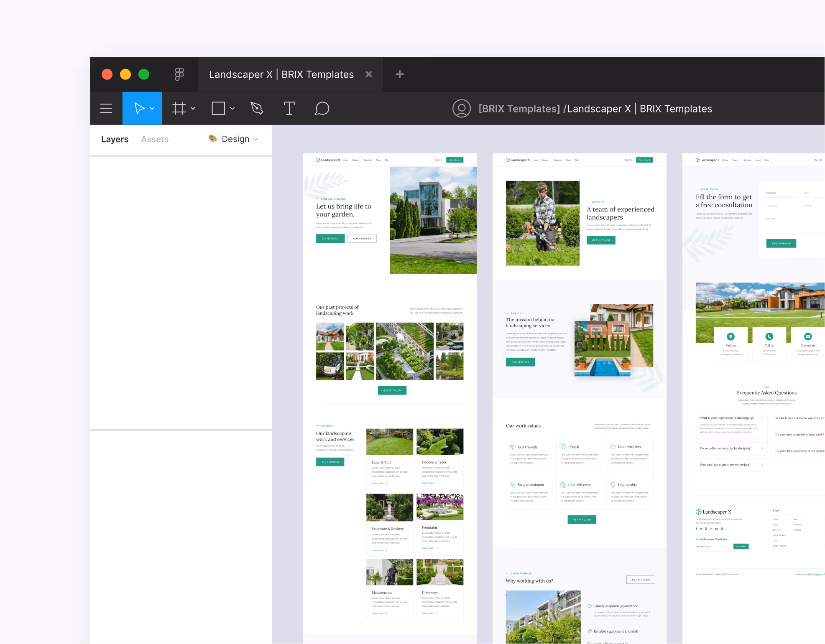Close the Landscaper X file tab
This screenshot has width=825, height=644.
click(368, 74)
